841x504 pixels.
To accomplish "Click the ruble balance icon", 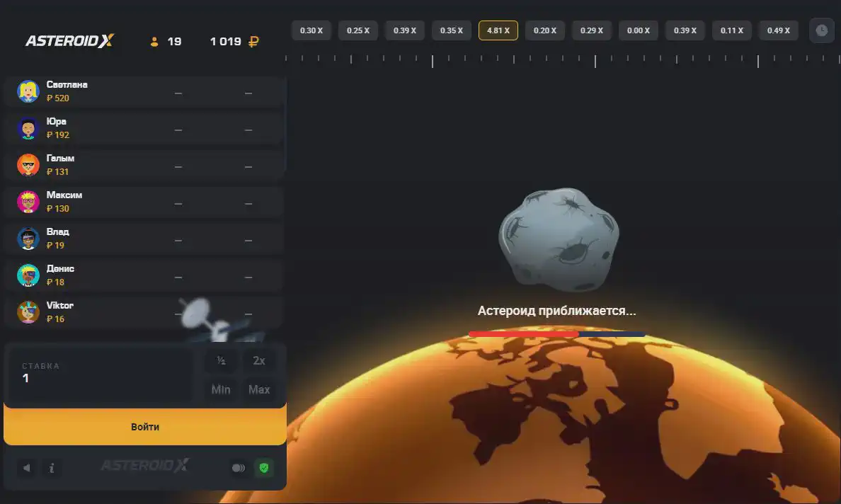I will (x=253, y=42).
